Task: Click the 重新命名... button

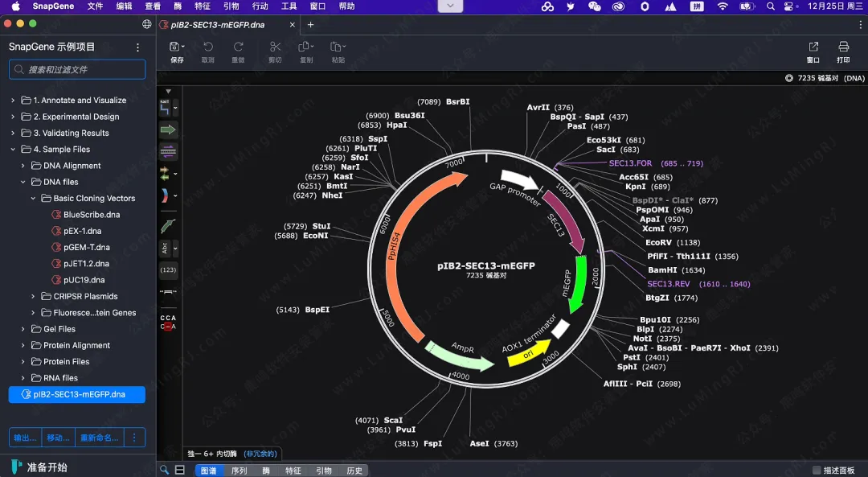Action: (x=99, y=438)
